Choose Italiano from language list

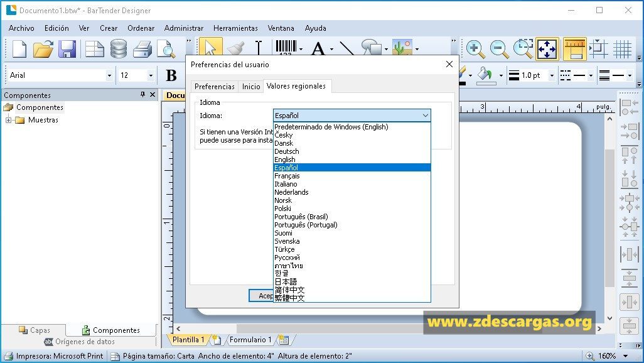[352, 184]
